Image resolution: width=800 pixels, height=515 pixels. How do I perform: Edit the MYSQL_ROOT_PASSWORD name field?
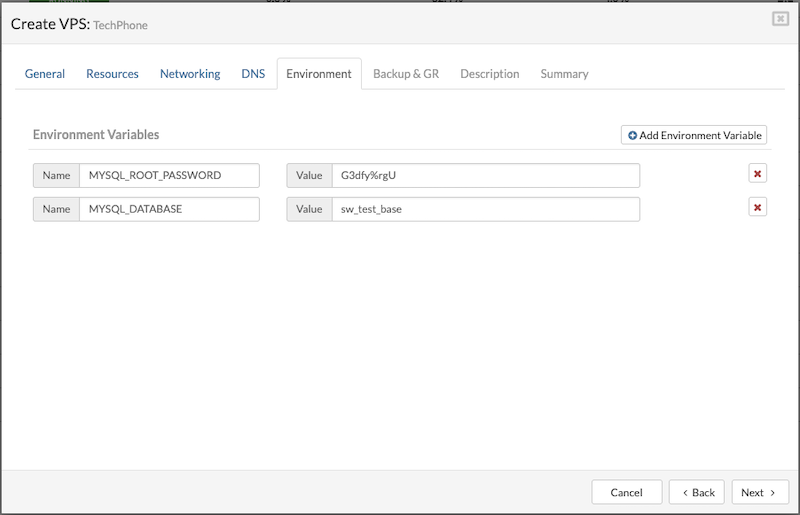coord(168,176)
